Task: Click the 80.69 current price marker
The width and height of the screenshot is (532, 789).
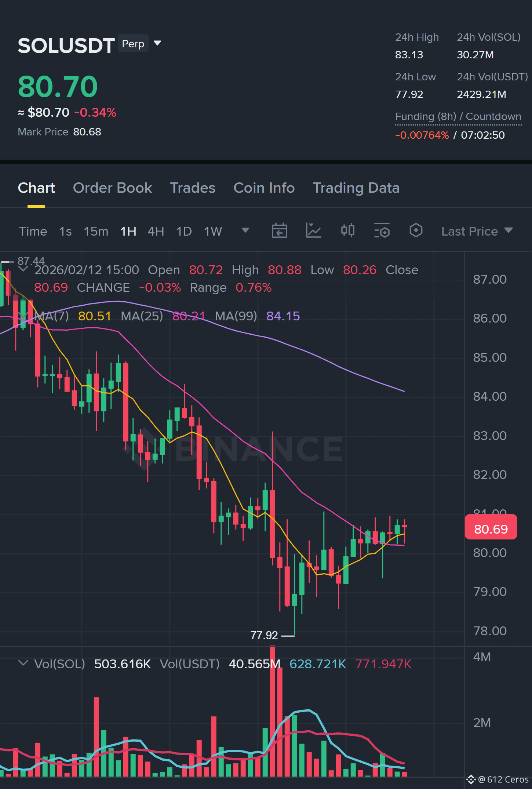Action: pyautogui.click(x=491, y=529)
